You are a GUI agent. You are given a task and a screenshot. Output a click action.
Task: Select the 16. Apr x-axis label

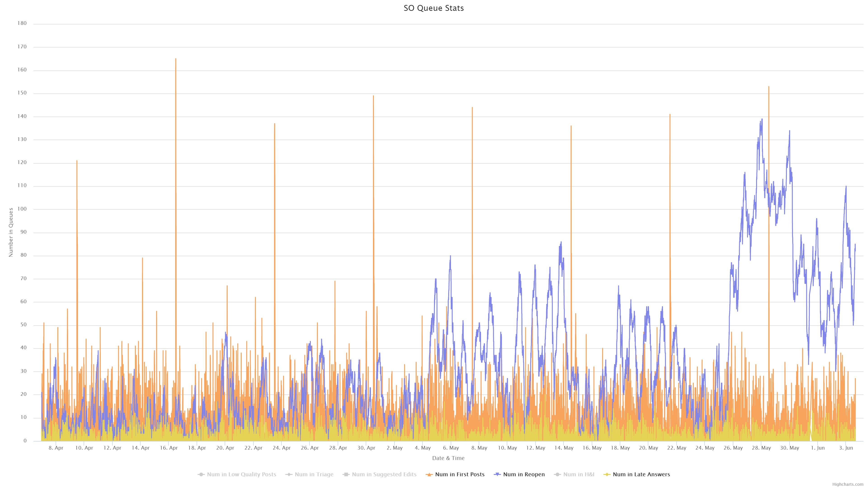coord(169,448)
